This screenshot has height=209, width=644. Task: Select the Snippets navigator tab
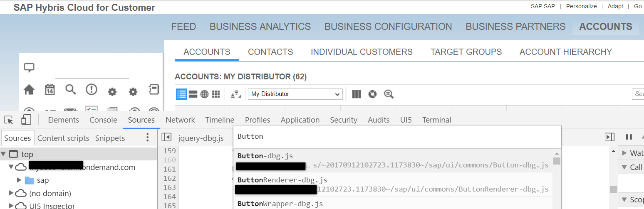(x=110, y=138)
